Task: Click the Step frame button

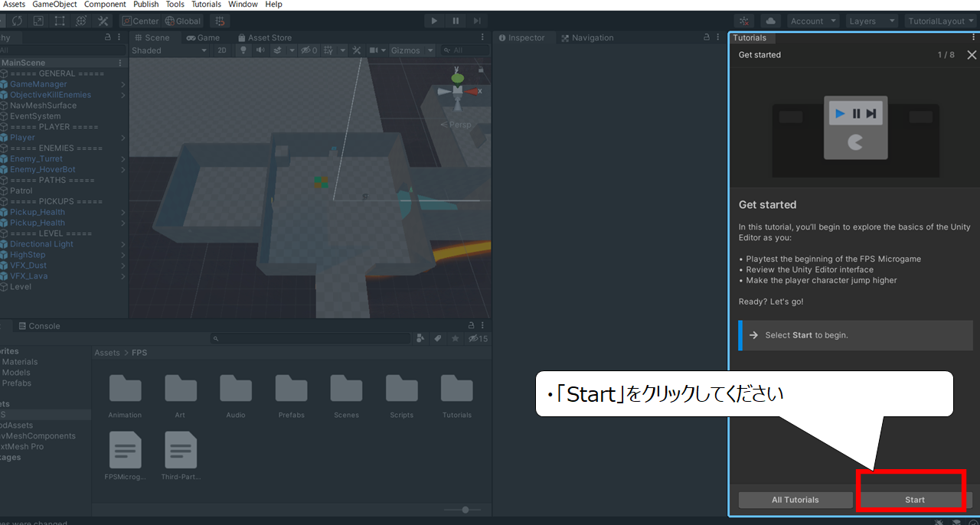Action: click(476, 21)
